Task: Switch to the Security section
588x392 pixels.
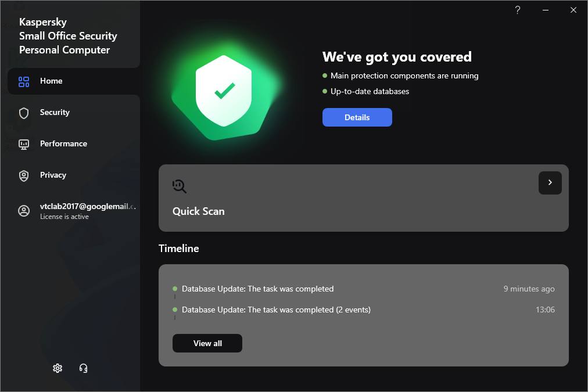Action: coord(55,113)
